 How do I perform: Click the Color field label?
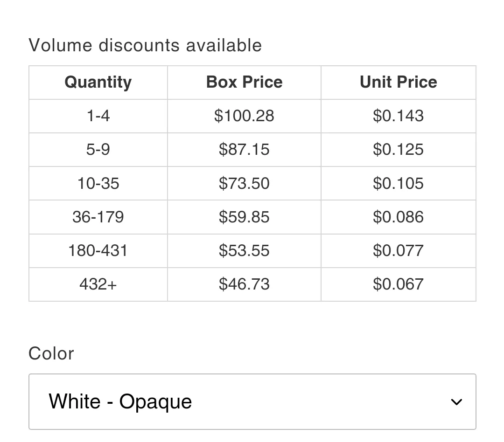pos(51,353)
